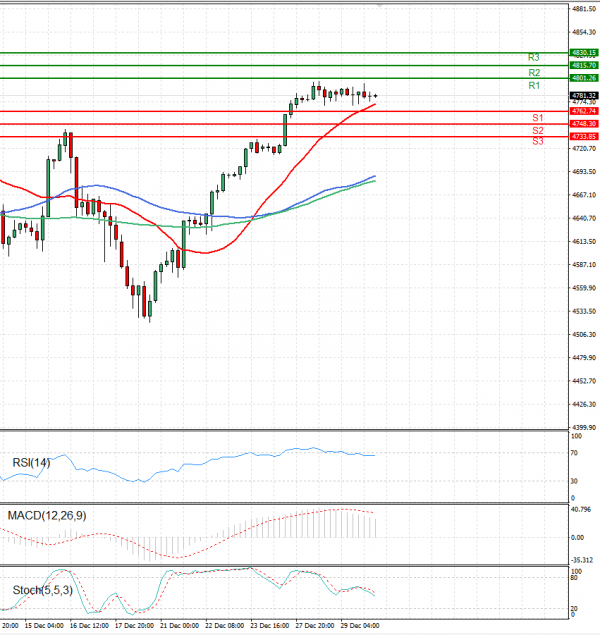Viewport: 600px width, 635px height.
Task: Click the R1 resistance label
Action: [534, 87]
